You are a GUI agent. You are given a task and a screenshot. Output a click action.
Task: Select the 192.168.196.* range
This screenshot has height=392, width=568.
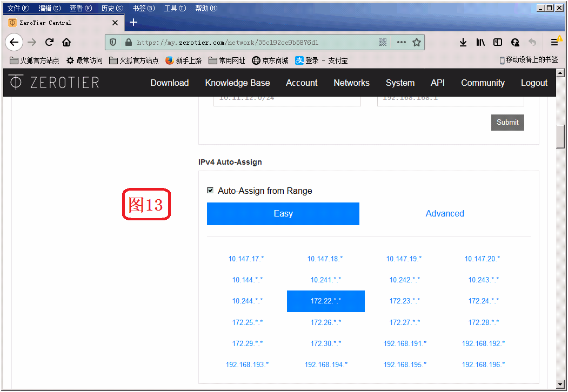[x=483, y=364]
